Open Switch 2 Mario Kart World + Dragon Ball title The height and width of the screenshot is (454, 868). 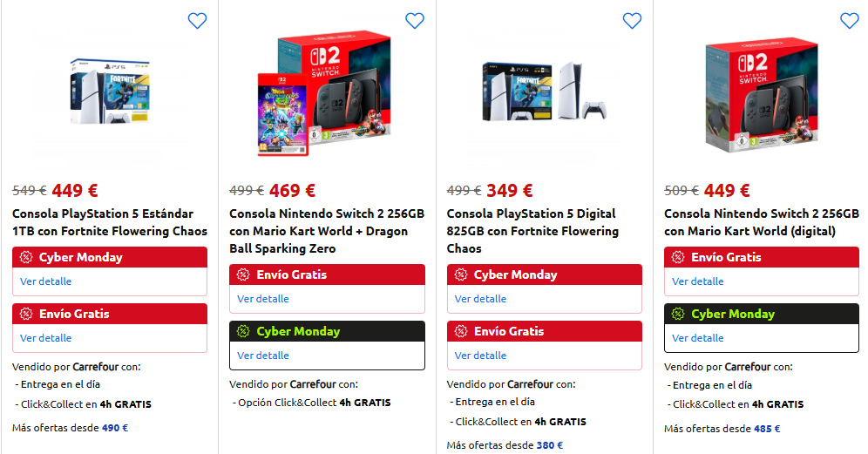tap(327, 231)
